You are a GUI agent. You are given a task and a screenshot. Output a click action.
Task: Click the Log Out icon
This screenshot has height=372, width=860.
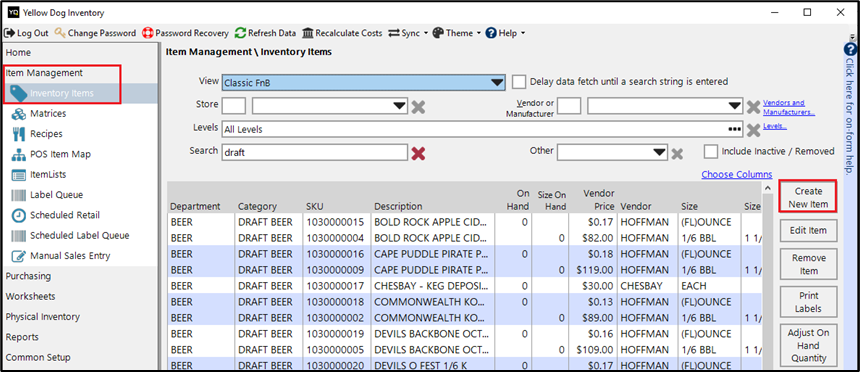(x=9, y=33)
